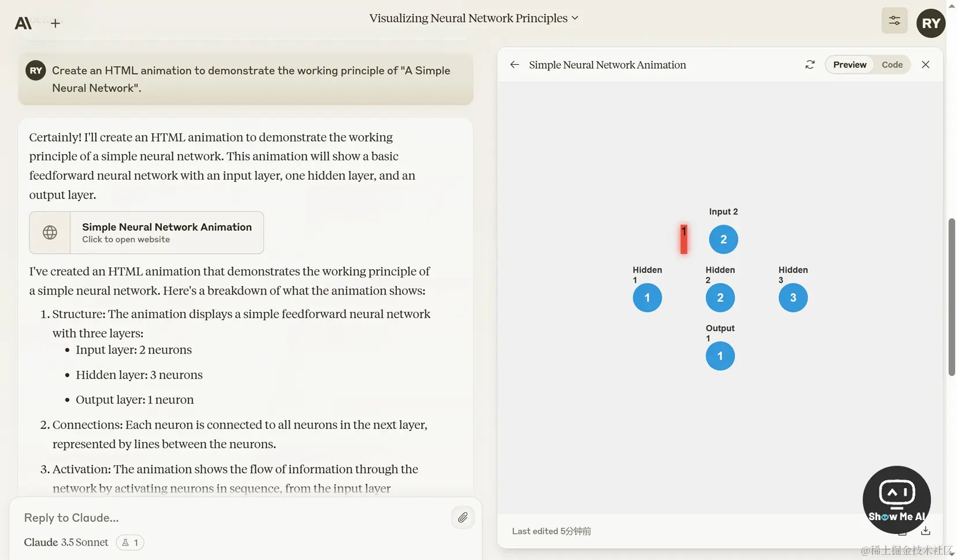
Task: Focus the Reply to Claude input
Action: pos(231,518)
